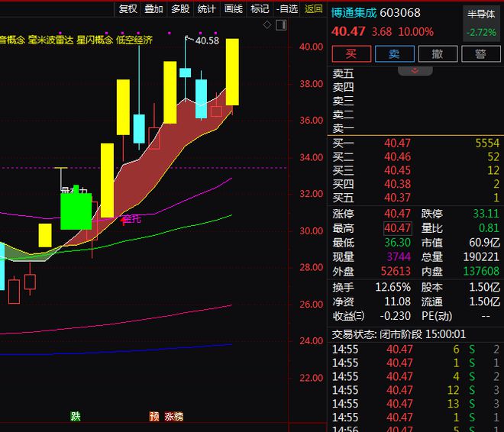Open the 统计 statistics tool
This screenshot has height=432, width=504.
click(x=207, y=9)
